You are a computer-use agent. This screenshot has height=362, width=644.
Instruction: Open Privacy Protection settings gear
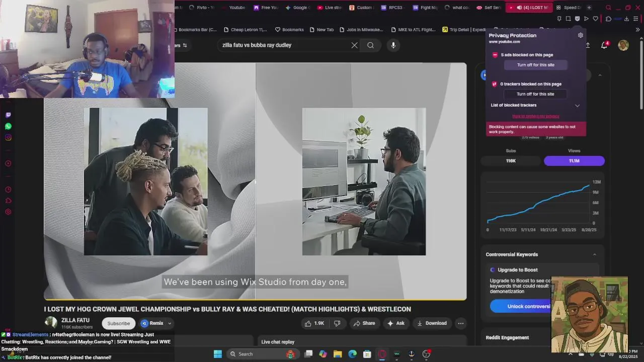point(581,35)
